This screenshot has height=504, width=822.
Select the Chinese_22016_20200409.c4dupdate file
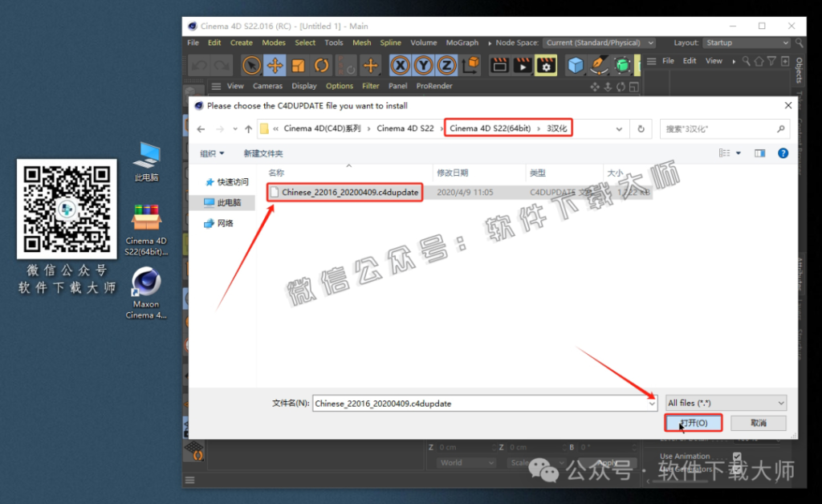tap(345, 192)
